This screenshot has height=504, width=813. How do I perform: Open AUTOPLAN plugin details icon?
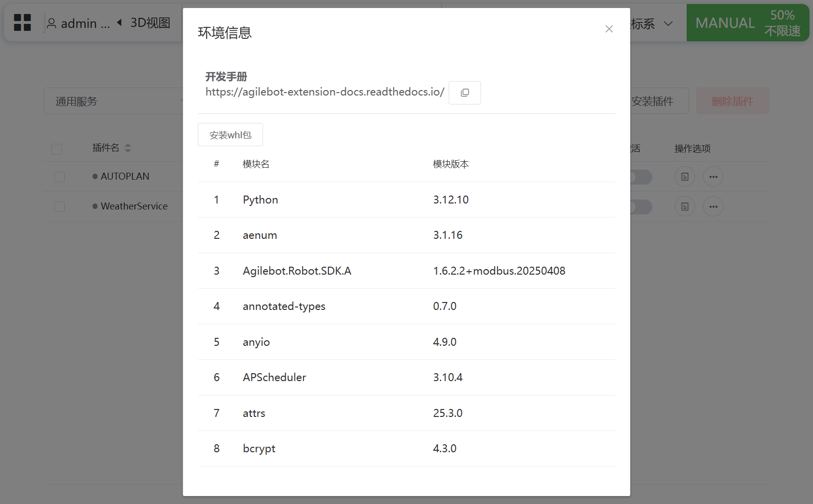(685, 177)
